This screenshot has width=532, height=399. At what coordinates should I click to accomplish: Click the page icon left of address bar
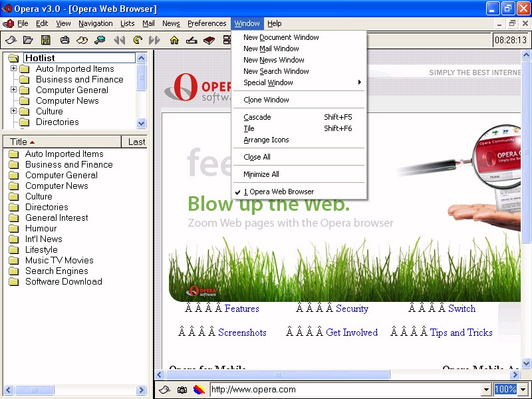tap(164, 390)
